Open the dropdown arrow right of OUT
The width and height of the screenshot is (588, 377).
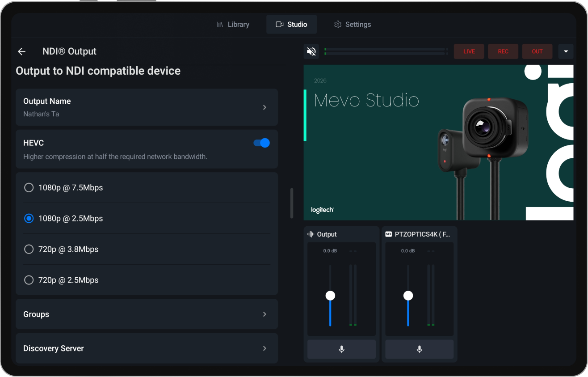tap(566, 51)
